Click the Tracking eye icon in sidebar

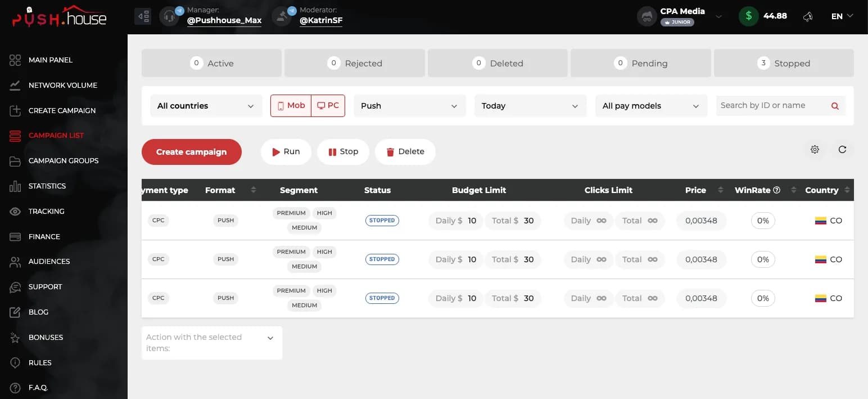pyautogui.click(x=15, y=212)
